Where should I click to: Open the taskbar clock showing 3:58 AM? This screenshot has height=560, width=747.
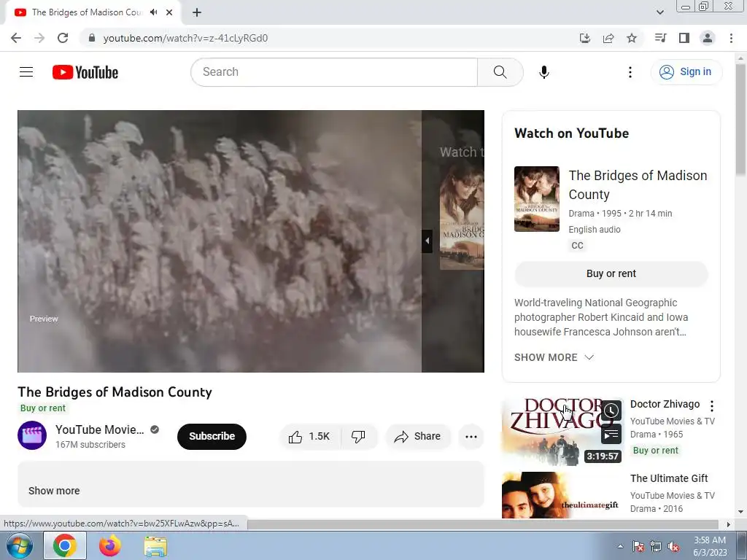point(710,546)
